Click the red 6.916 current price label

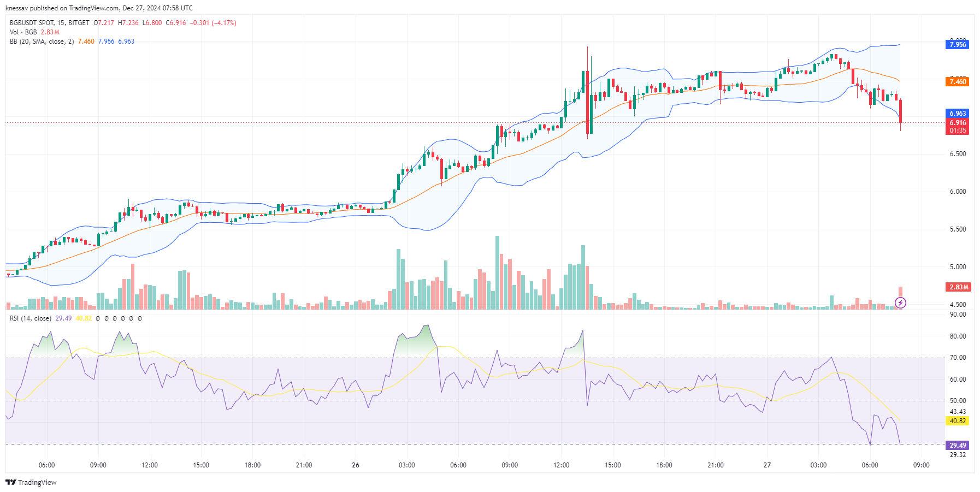[957, 123]
